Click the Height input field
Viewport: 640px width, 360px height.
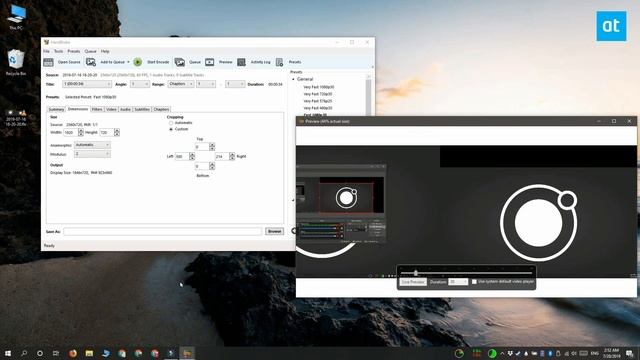point(107,133)
